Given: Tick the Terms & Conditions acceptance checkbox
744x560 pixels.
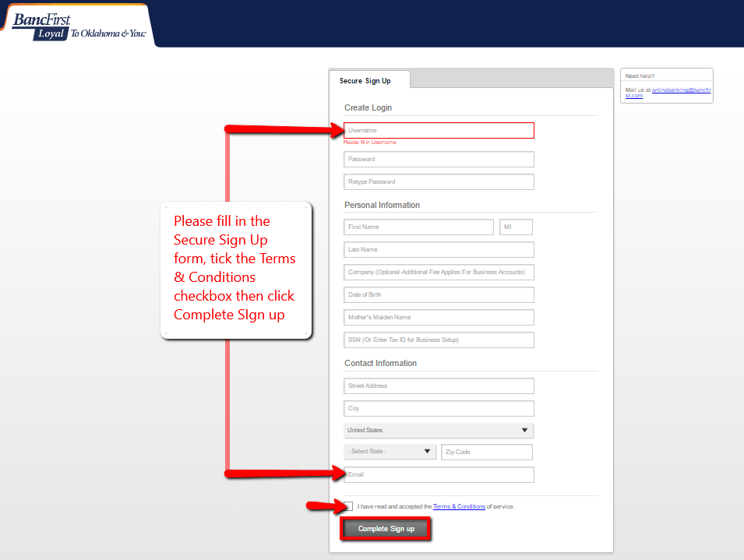Looking at the screenshot, I should click(348, 505).
